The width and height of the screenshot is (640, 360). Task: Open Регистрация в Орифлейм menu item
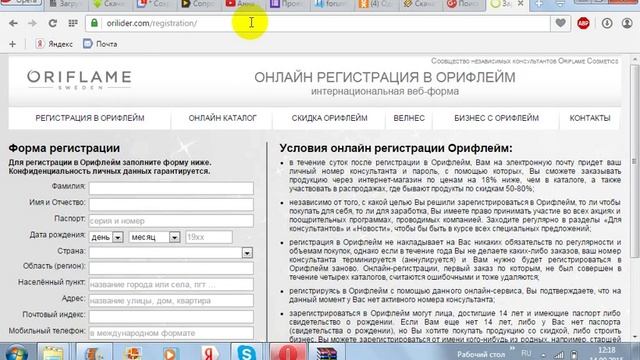click(90, 118)
